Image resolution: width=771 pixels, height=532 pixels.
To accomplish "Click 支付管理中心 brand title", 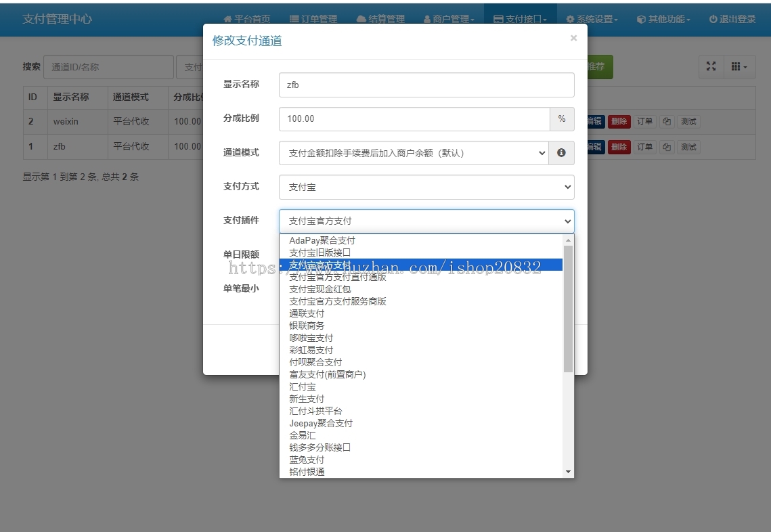I will 57,19.
